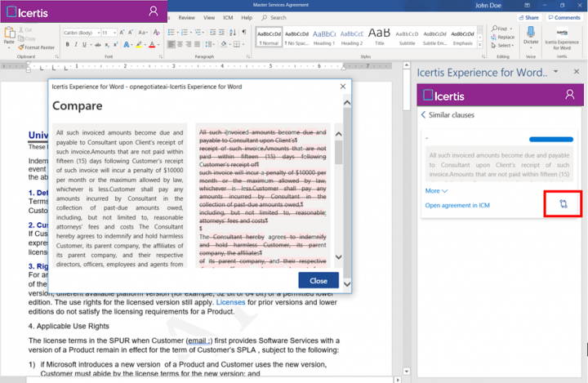Go back using the Similar clauses chevron
Viewport: 588px width, 383px height.
point(424,115)
